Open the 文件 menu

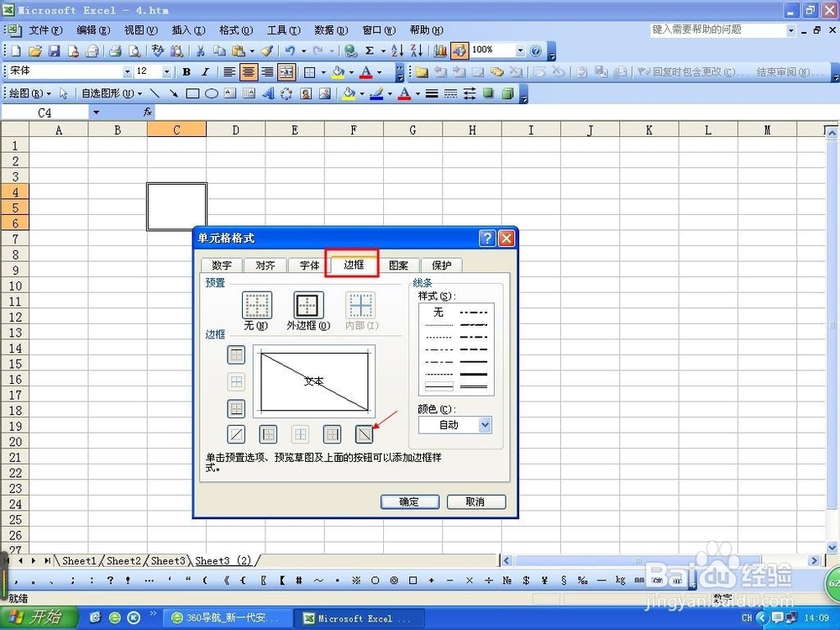(45, 30)
